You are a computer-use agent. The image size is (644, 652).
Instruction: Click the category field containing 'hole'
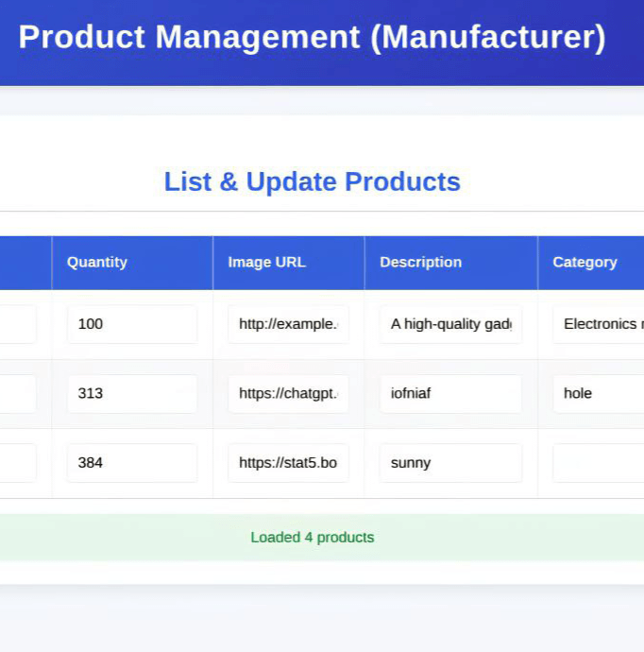click(599, 393)
